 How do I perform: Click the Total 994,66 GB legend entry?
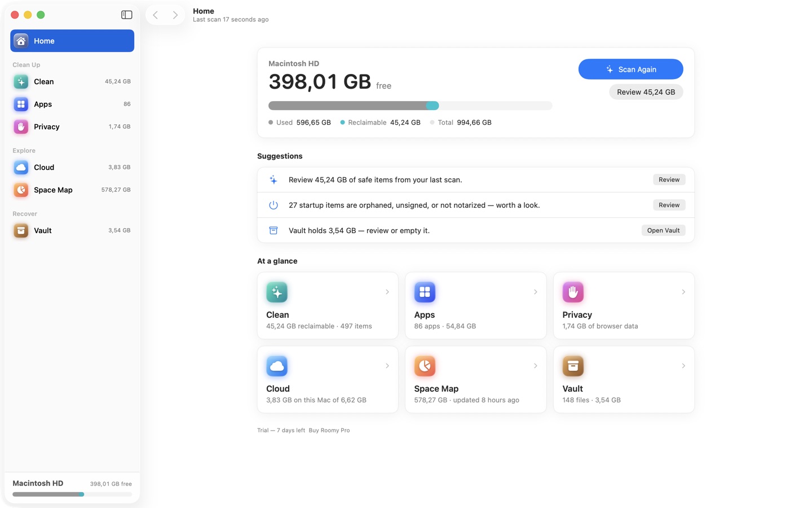click(460, 122)
